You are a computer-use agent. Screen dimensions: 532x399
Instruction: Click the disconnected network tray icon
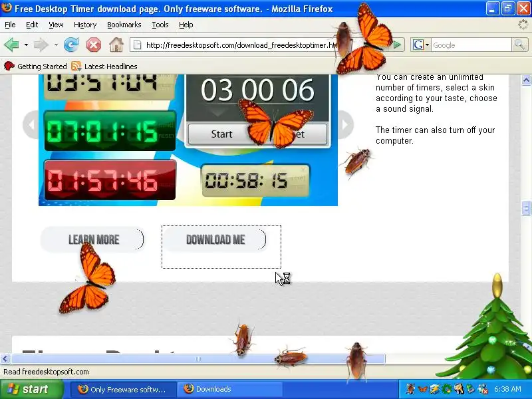pos(483,389)
